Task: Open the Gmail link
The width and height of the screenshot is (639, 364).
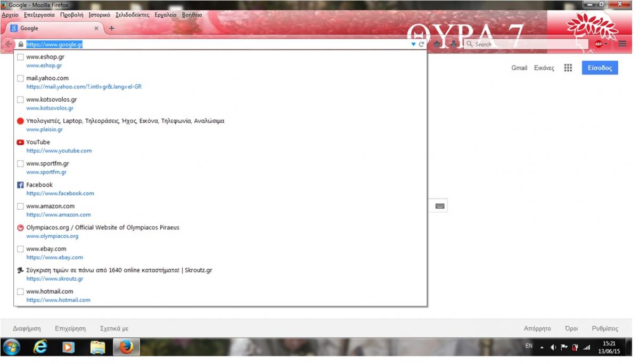Action: coord(519,68)
